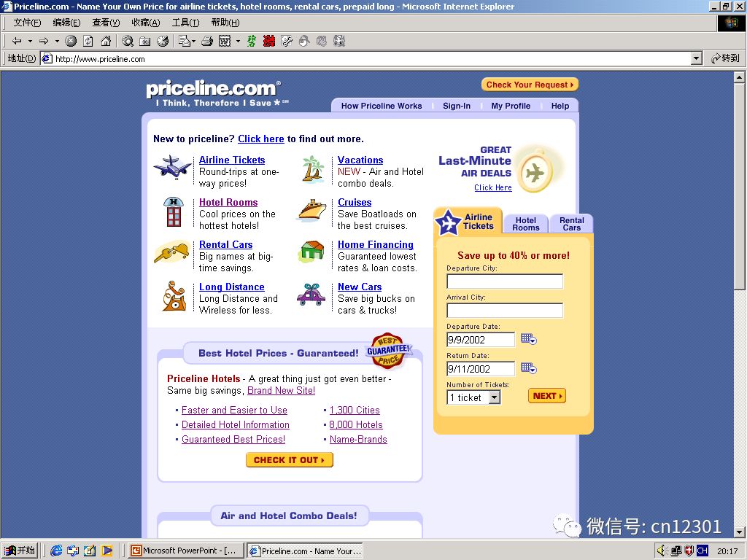Open the Departure Date calendar picker

(528, 340)
